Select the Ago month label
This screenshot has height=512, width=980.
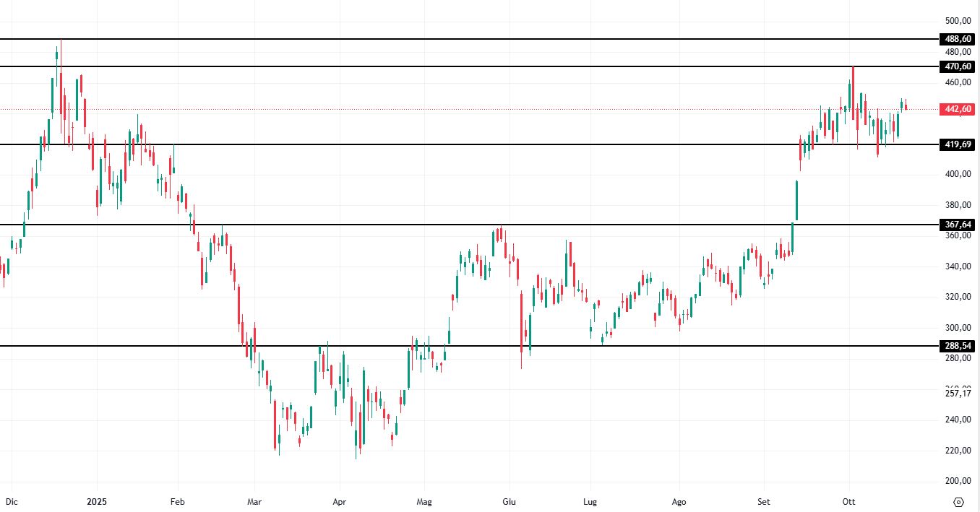tap(679, 500)
